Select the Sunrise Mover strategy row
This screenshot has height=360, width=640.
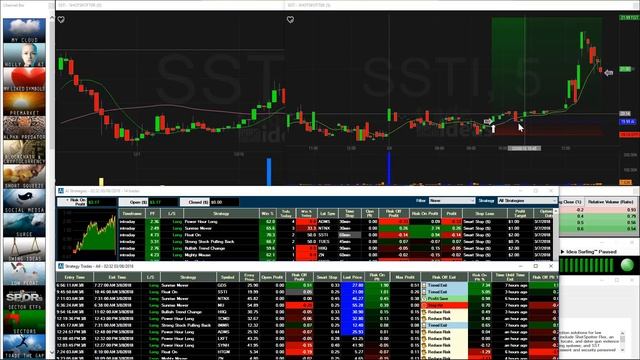click(x=337, y=228)
